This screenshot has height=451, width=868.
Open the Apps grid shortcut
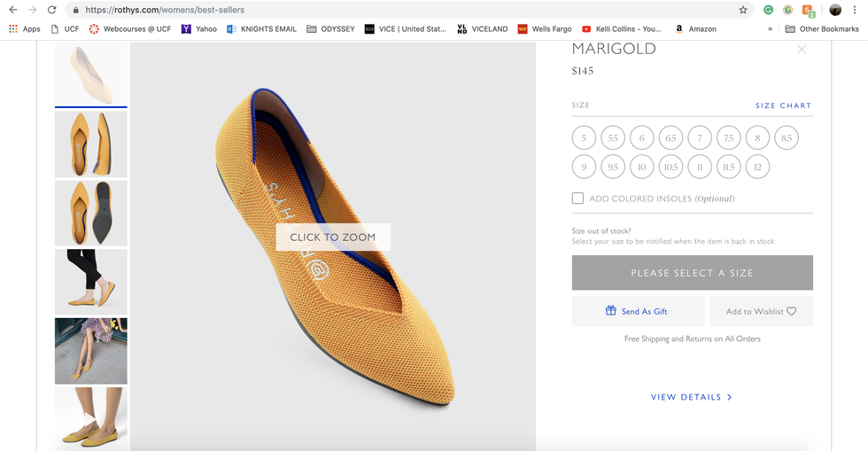click(25, 28)
